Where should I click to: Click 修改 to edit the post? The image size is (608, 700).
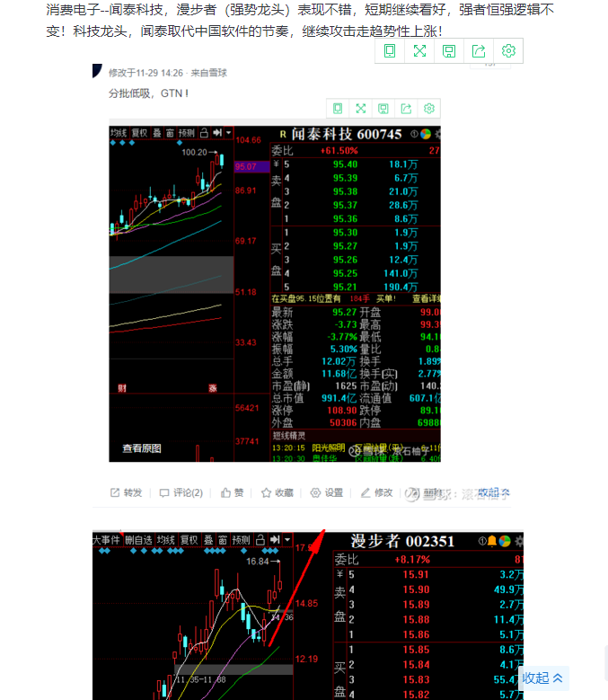[377, 492]
